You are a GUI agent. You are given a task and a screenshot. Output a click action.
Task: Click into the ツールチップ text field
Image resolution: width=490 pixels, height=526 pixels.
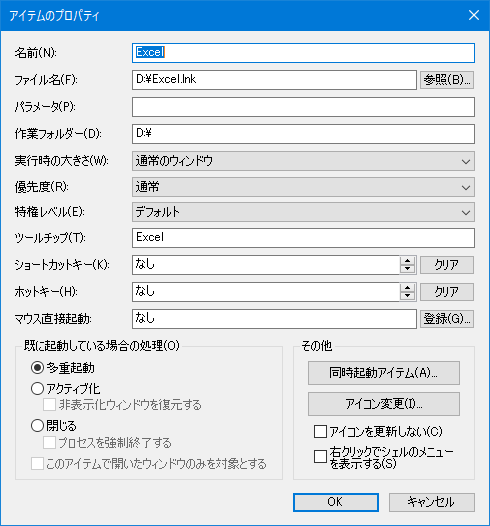coord(303,238)
